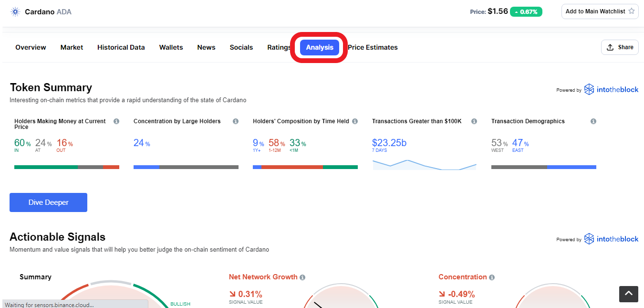Click Add to Main Watchlist button

600,11
